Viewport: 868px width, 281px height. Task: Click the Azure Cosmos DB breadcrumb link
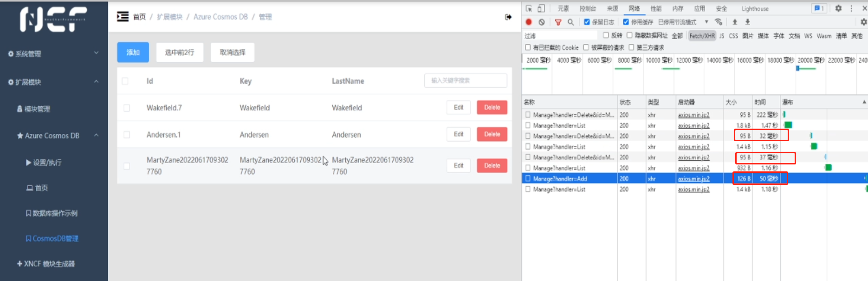(220, 17)
